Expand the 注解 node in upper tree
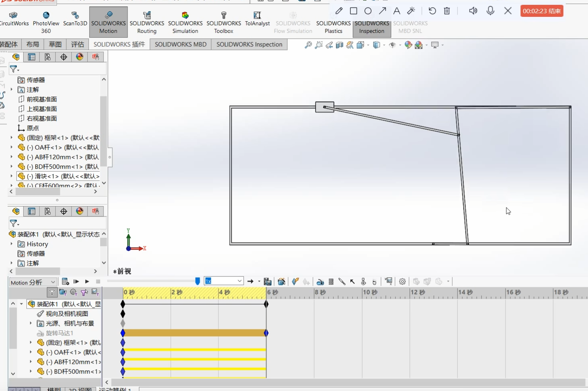This screenshot has height=391, width=588. (x=12, y=90)
